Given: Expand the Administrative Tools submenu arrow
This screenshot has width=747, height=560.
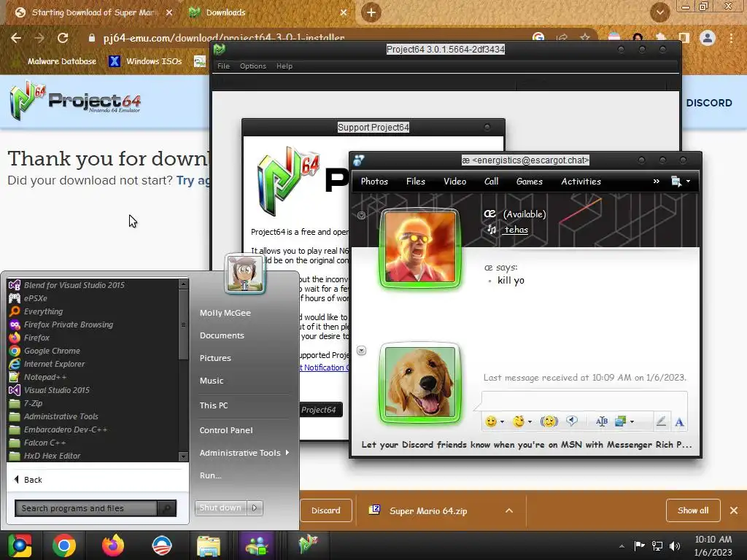Looking at the screenshot, I should point(287,452).
